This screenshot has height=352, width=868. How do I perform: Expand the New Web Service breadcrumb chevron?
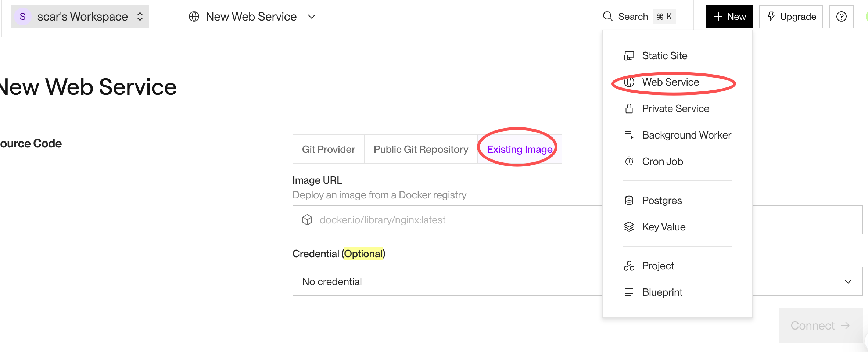tap(312, 17)
